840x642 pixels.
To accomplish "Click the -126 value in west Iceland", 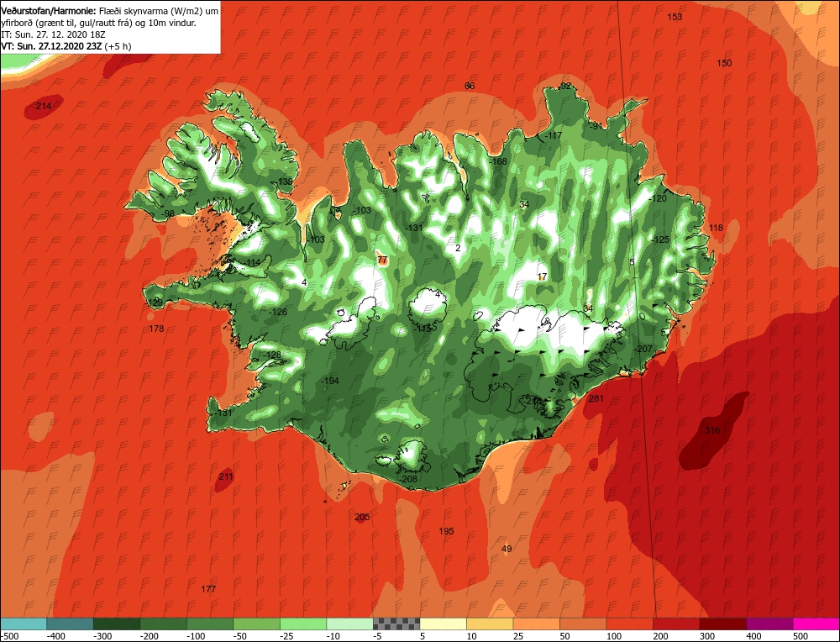I will tap(278, 312).
